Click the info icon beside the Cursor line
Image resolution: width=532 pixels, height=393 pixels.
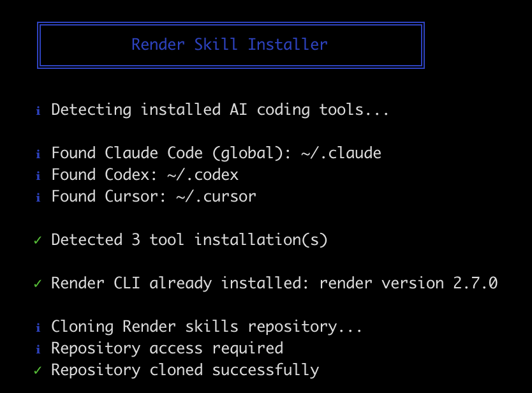38,196
